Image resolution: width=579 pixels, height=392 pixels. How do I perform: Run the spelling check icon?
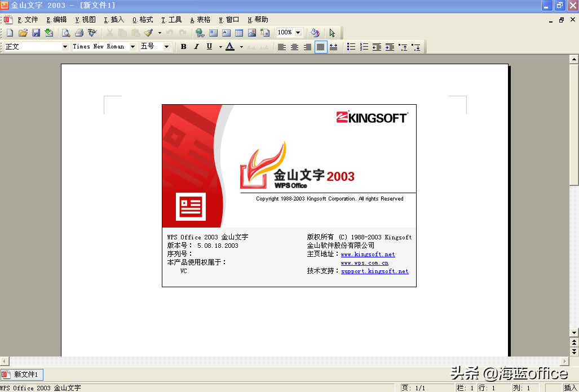(x=92, y=33)
